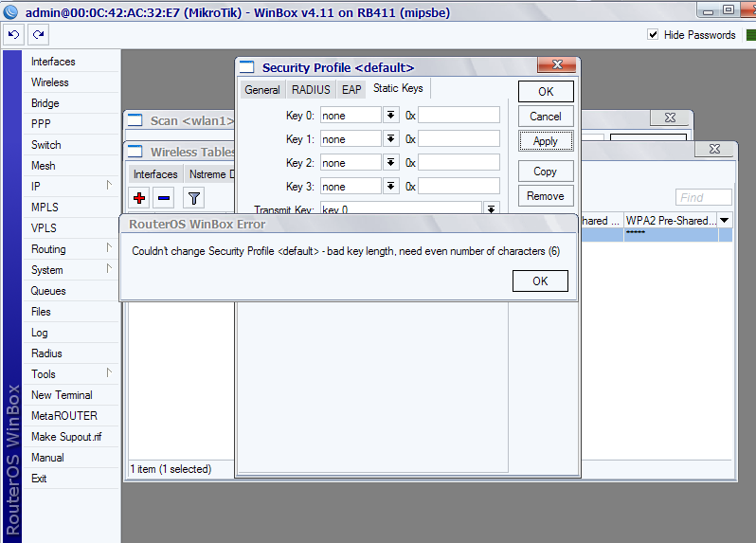Switch to the General tab
Image resolution: width=756 pixels, height=543 pixels.
pyautogui.click(x=262, y=90)
